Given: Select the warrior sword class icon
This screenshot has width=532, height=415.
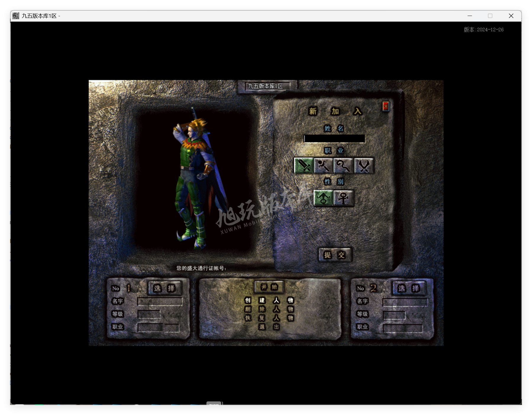Looking at the screenshot, I should [304, 165].
